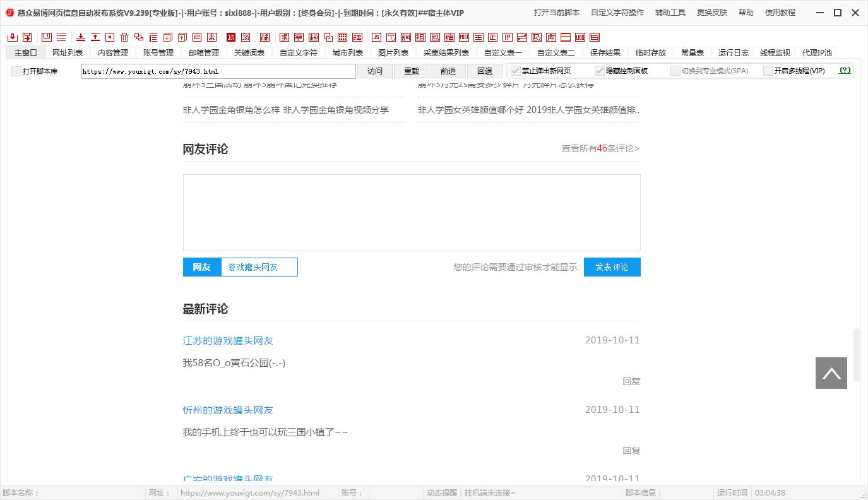The height and width of the screenshot is (500, 868).
Task: Click the status bar 挂机端未连接~ text
Action: click(x=490, y=493)
